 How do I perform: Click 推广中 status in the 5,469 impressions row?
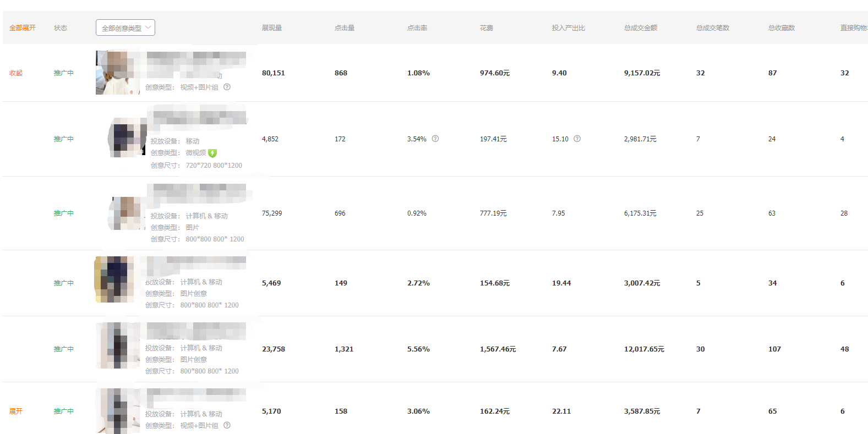click(64, 283)
